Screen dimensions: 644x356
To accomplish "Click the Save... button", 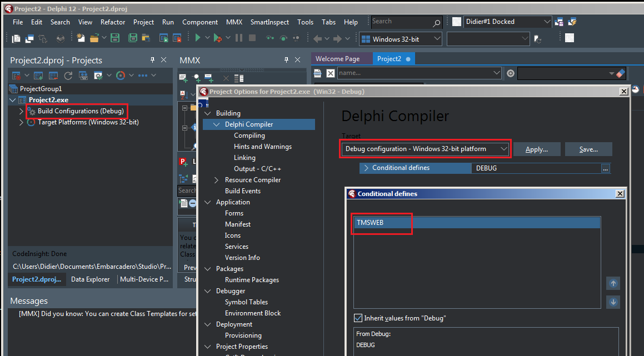I will coord(588,149).
